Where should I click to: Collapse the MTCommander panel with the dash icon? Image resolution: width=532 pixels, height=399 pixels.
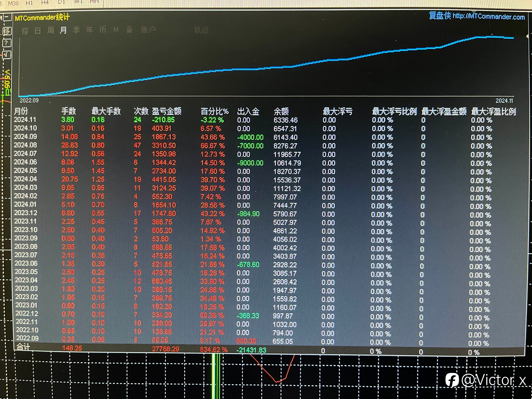click(x=8, y=17)
